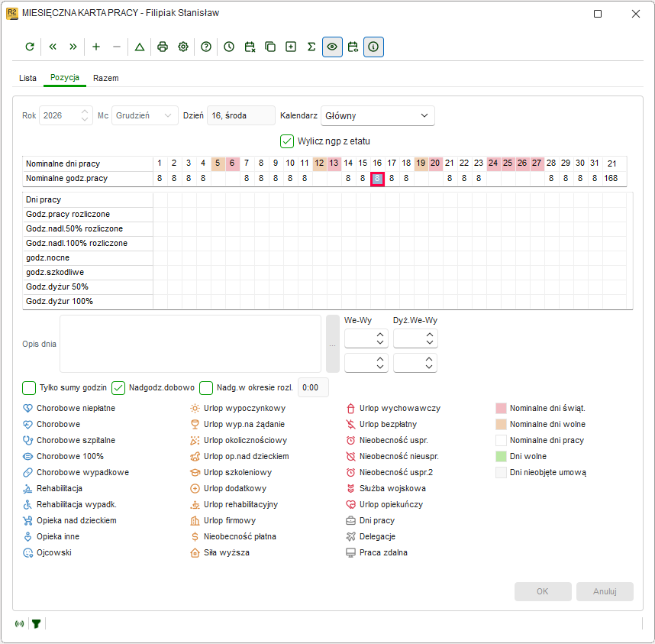Click the Dni wolne green swatch
This screenshot has width=655, height=644.
click(x=501, y=456)
